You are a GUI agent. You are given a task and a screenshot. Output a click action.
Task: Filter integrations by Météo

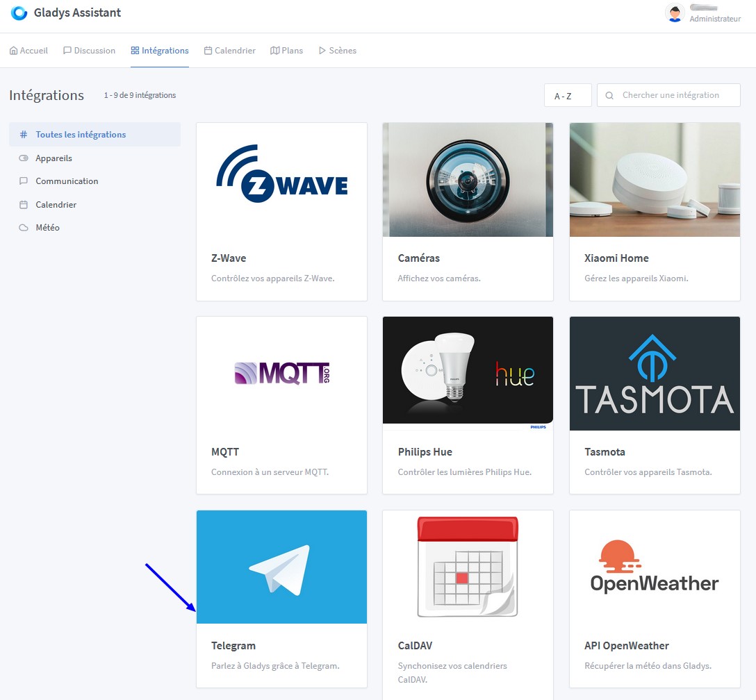47,228
